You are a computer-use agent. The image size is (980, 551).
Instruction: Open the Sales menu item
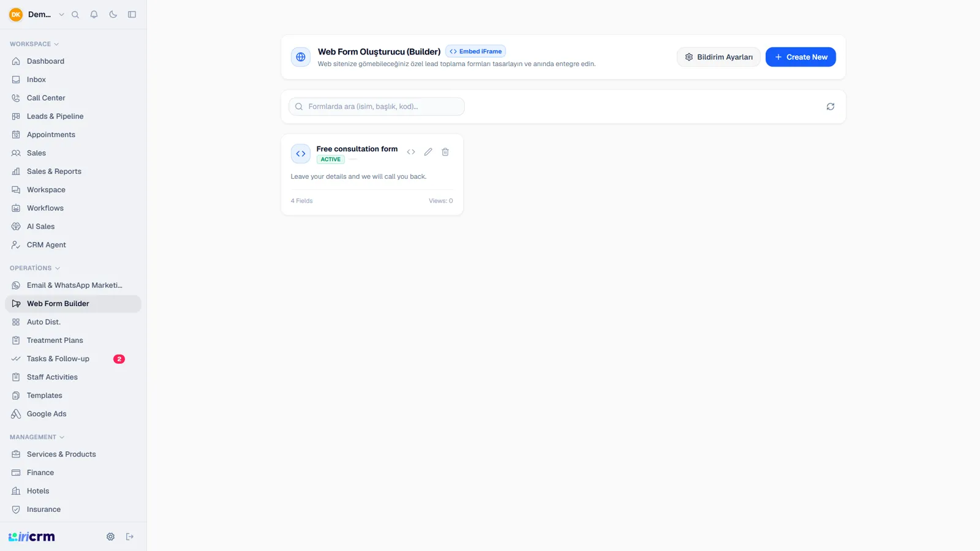[73, 153]
